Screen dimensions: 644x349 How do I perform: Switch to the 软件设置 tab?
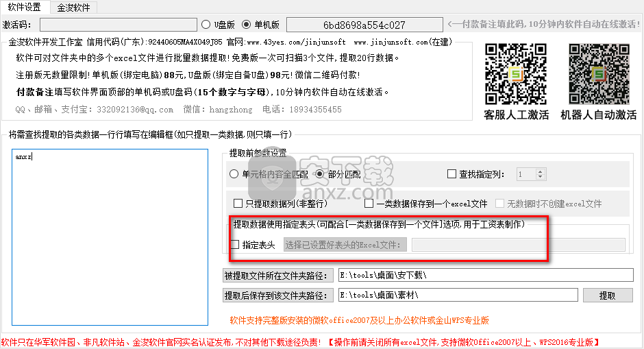(24, 7)
